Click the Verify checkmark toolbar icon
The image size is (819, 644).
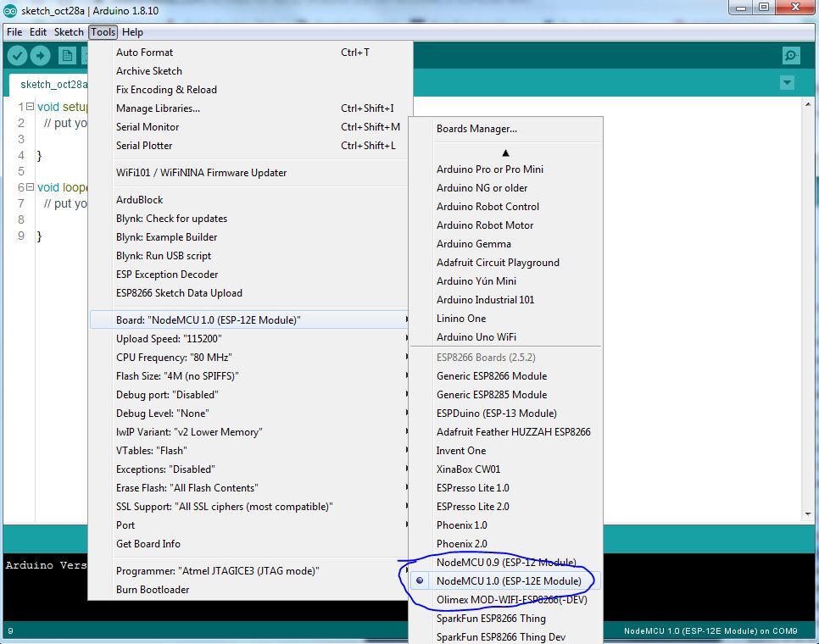[17, 55]
